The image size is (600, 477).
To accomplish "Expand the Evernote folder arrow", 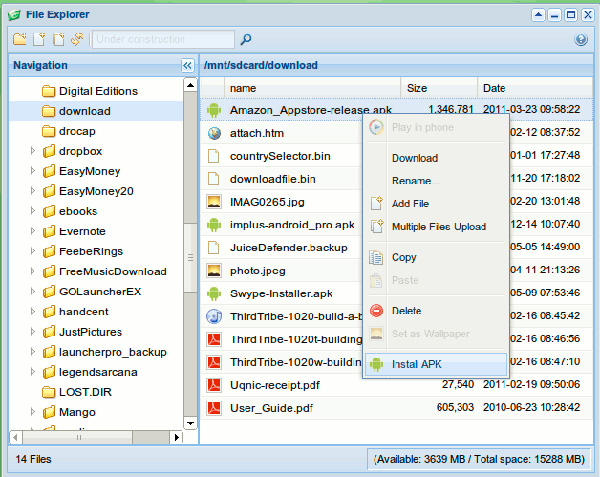I will (x=33, y=231).
